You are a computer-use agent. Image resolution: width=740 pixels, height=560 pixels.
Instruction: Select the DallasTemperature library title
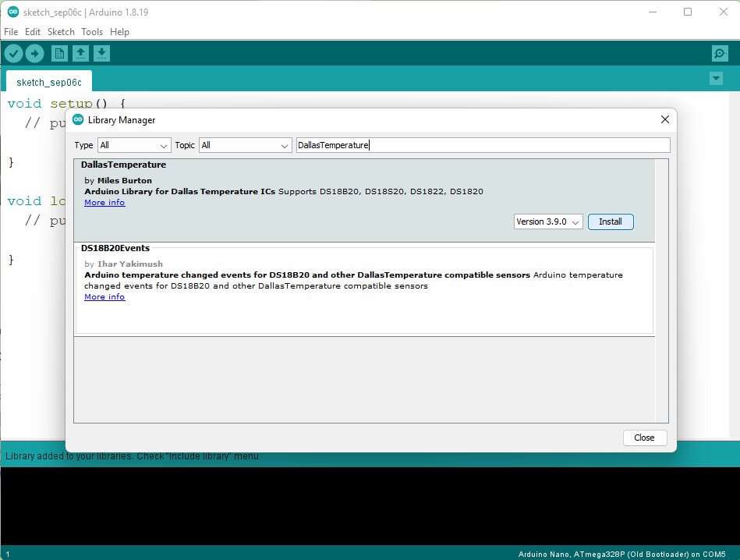[123, 165]
